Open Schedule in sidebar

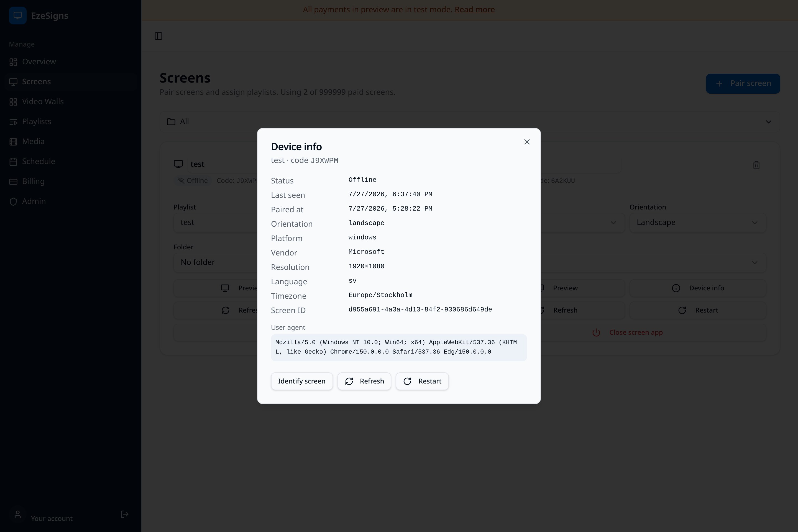point(71,162)
